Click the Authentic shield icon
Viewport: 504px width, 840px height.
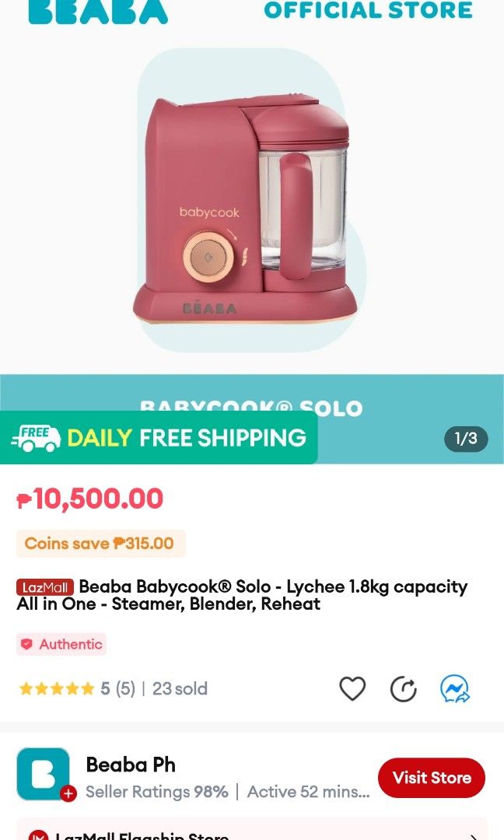pyautogui.click(x=29, y=644)
